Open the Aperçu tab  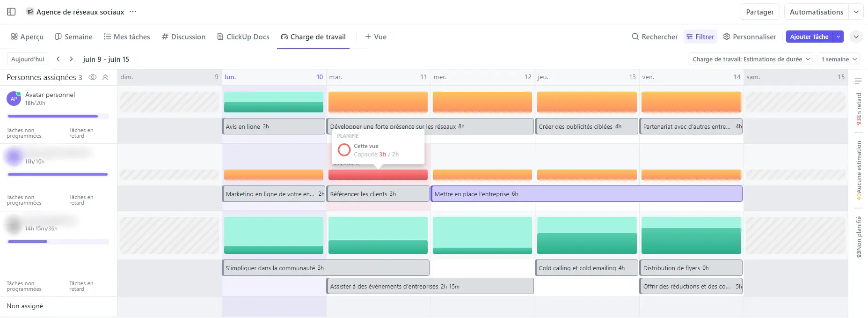pyautogui.click(x=27, y=37)
